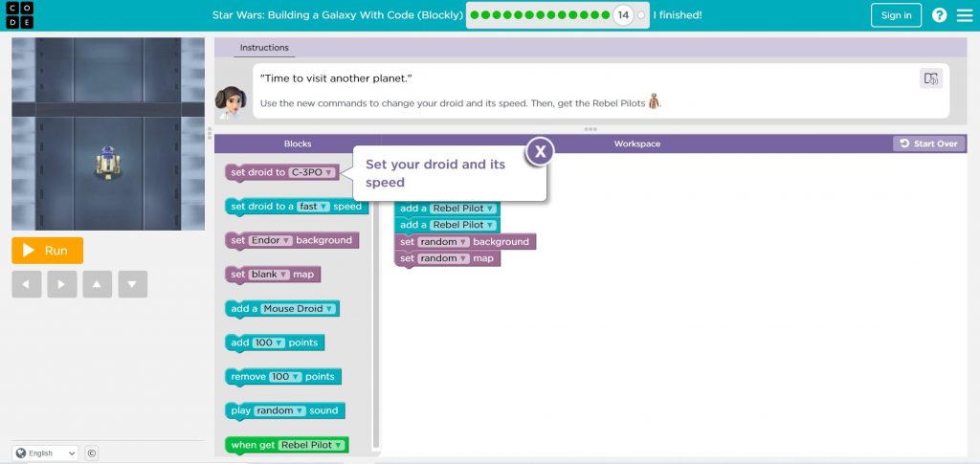This screenshot has height=464, width=980.
Task: Open the random sound dropdown
Action: [279, 411]
